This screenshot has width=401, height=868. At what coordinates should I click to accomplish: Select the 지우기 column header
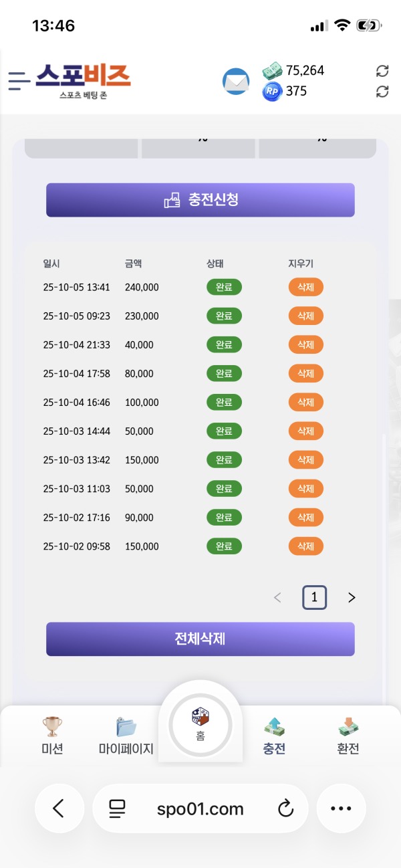[300, 263]
